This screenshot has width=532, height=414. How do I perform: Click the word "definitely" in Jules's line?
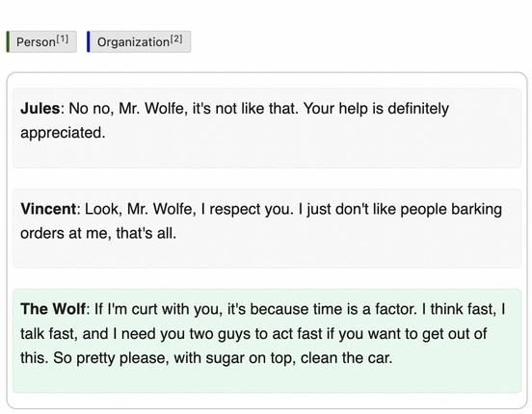coord(418,109)
